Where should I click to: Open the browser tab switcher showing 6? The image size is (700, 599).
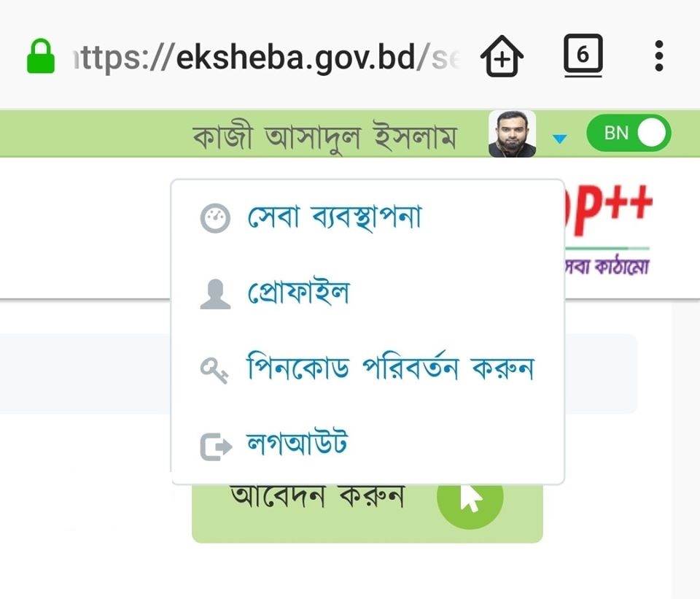click(x=583, y=55)
